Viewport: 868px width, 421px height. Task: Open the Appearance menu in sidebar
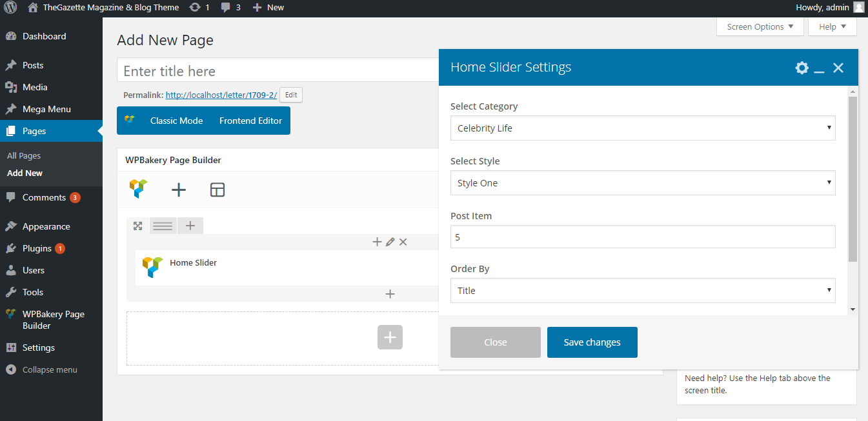[46, 226]
